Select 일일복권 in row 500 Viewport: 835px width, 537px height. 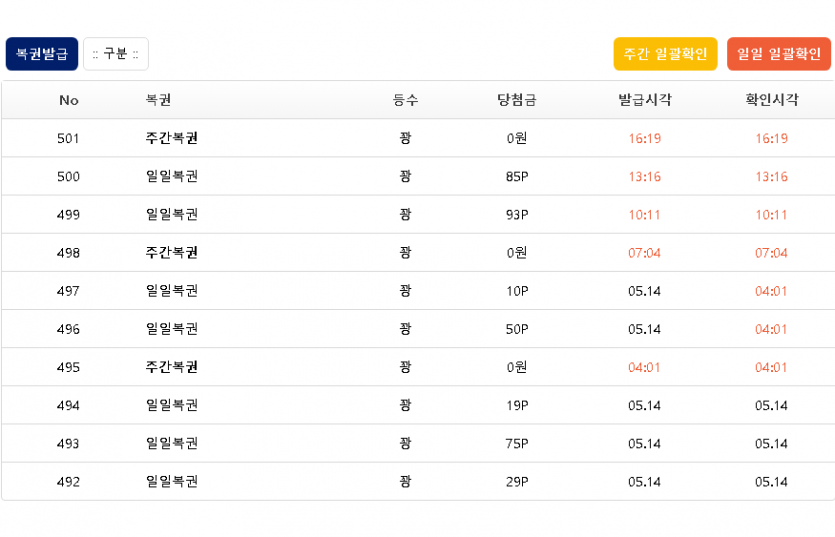(171, 176)
